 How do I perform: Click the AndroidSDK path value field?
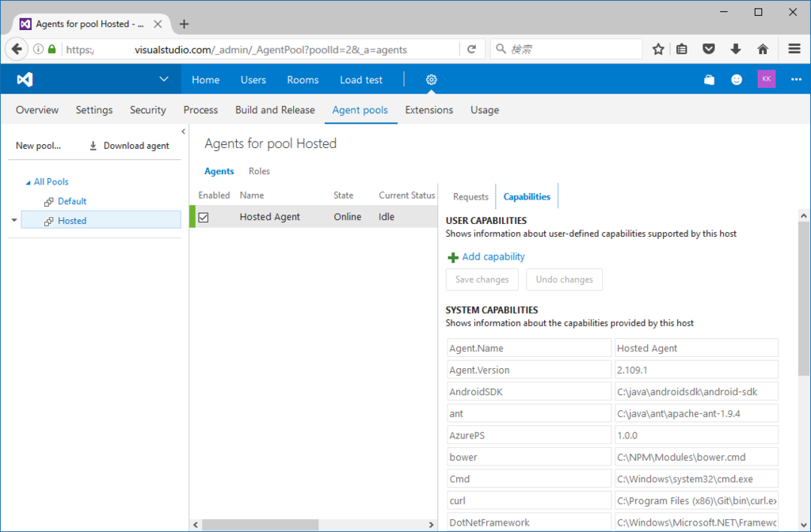pyautogui.click(x=696, y=391)
